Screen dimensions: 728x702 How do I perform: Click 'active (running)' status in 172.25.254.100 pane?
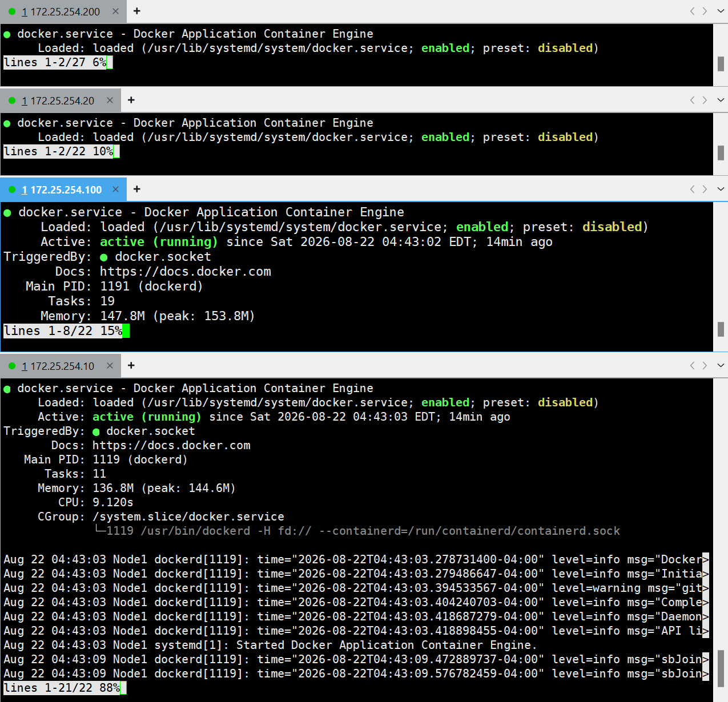pyautogui.click(x=159, y=242)
